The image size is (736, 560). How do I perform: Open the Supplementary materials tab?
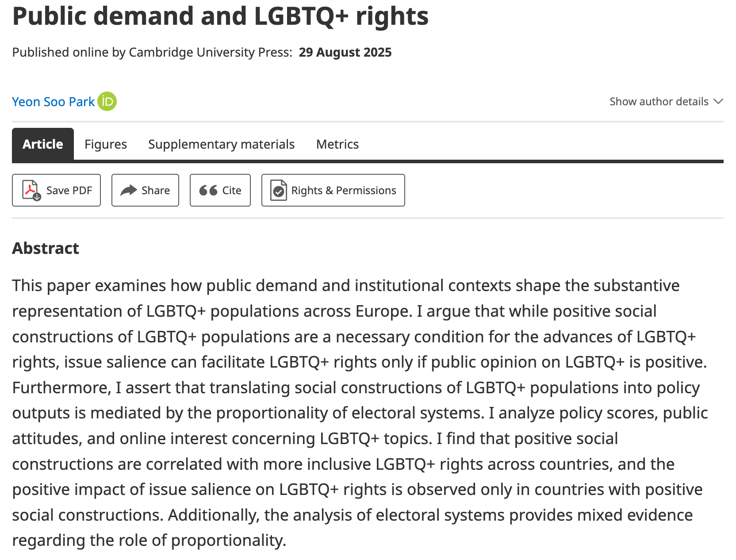[221, 144]
